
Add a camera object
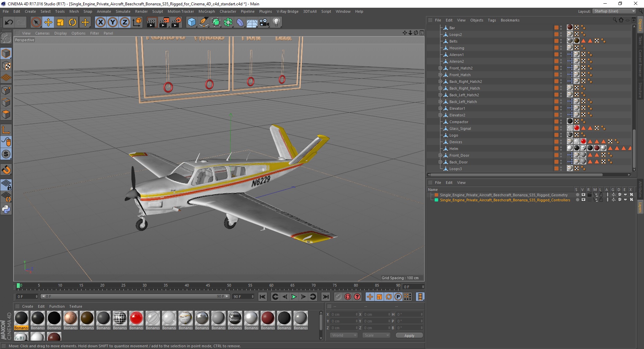click(x=264, y=22)
